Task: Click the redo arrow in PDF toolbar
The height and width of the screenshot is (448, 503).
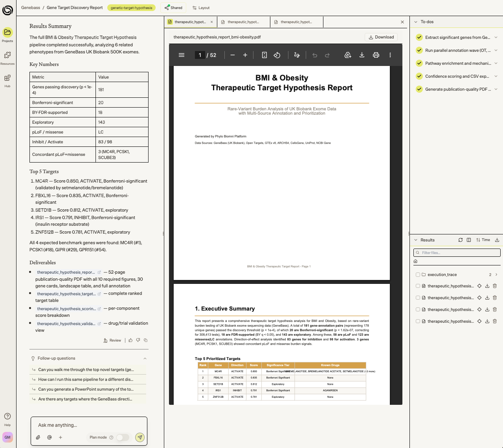Action: tap(327, 55)
